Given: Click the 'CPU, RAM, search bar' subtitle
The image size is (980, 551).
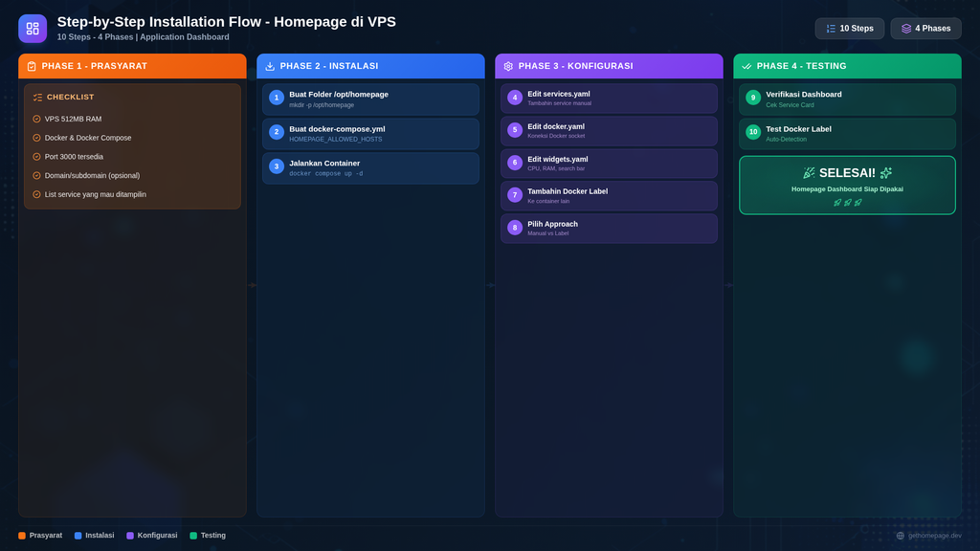Looking at the screenshot, I should click(x=556, y=168).
